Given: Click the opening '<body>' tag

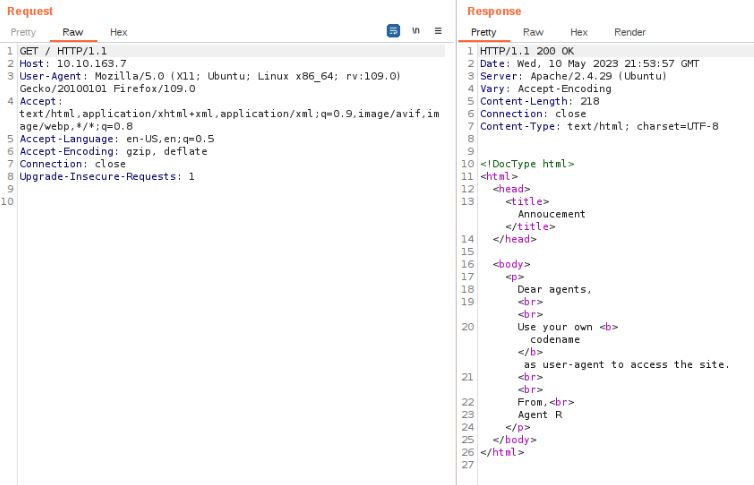Looking at the screenshot, I should (511, 264).
